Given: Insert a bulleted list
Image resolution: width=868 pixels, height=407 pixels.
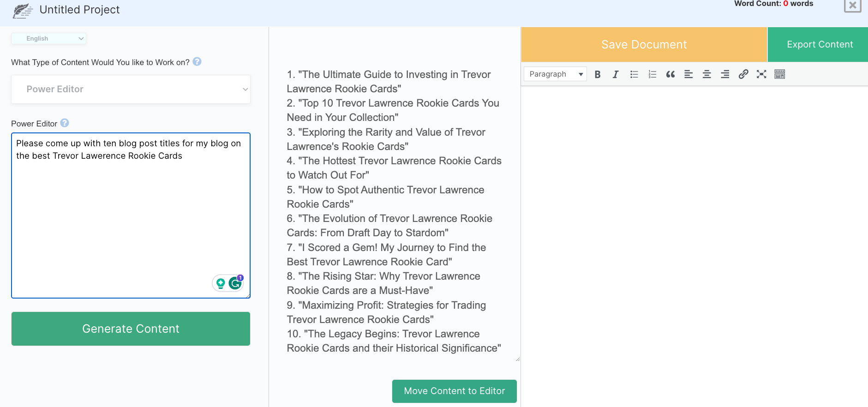Looking at the screenshot, I should click(x=634, y=74).
